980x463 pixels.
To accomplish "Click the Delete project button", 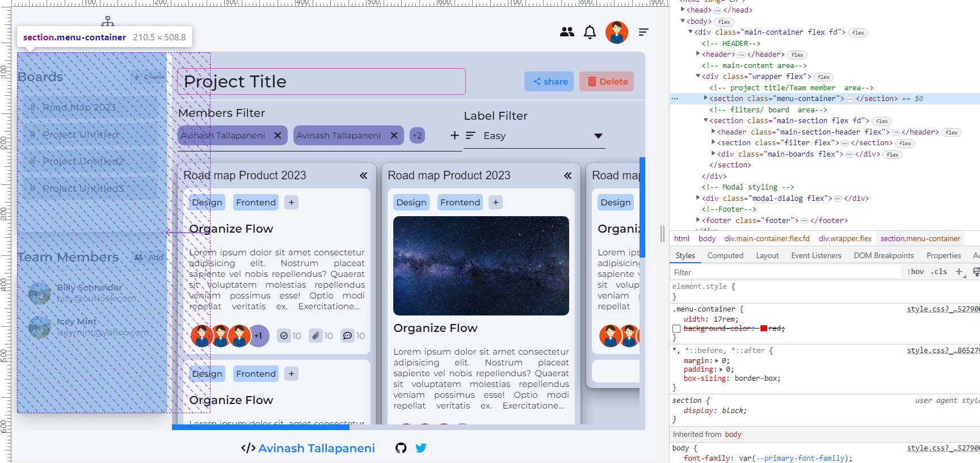I will coord(607,82).
